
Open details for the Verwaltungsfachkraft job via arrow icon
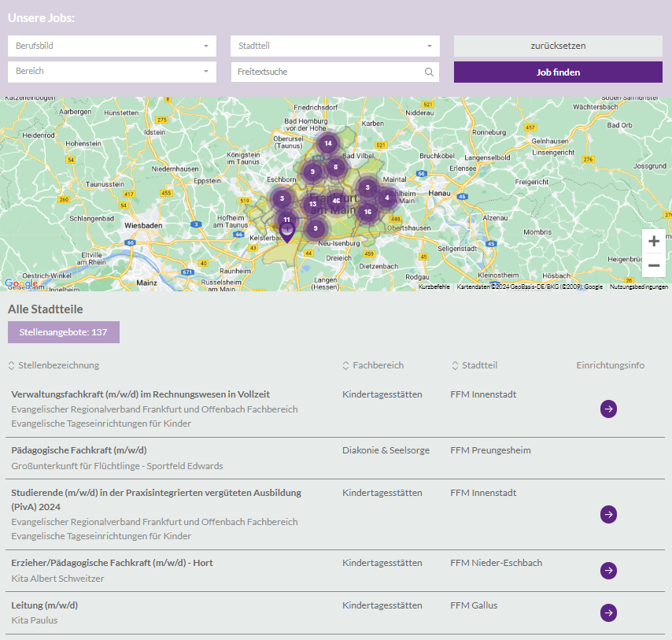608,409
